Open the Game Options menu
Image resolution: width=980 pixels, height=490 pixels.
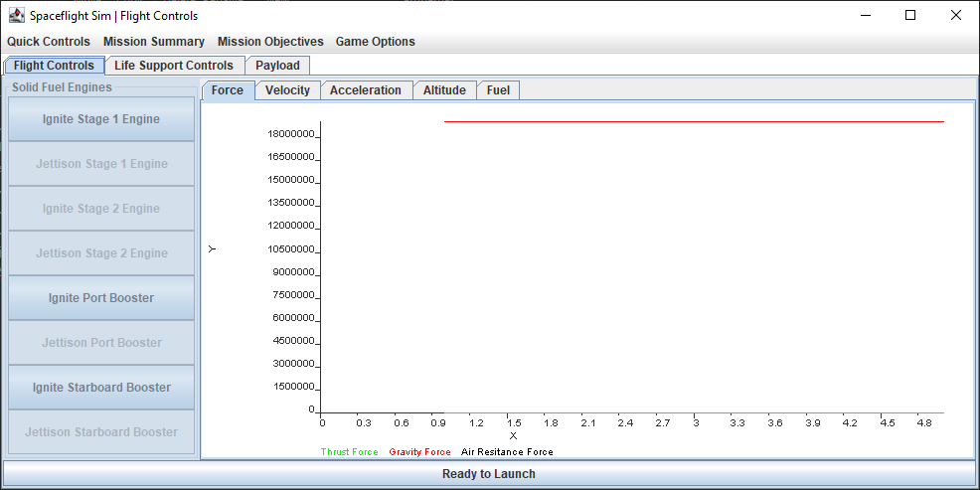coord(375,42)
